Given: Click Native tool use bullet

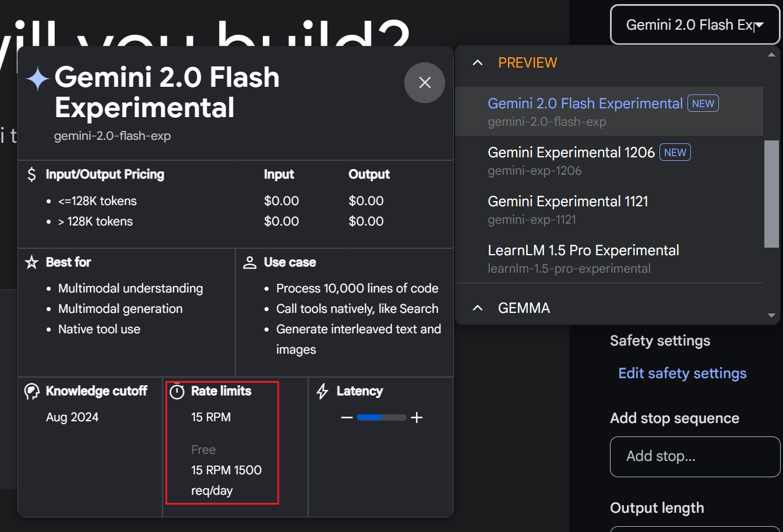Looking at the screenshot, I should [99, 329].
